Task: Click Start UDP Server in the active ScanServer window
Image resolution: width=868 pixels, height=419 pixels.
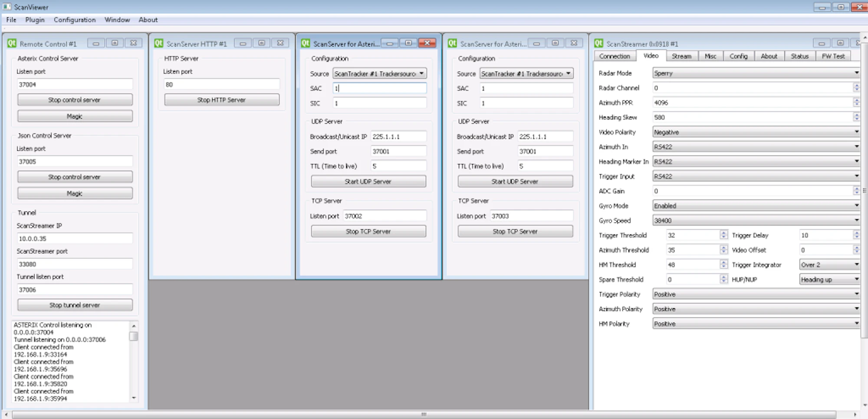Action: [x=368, y=181]
